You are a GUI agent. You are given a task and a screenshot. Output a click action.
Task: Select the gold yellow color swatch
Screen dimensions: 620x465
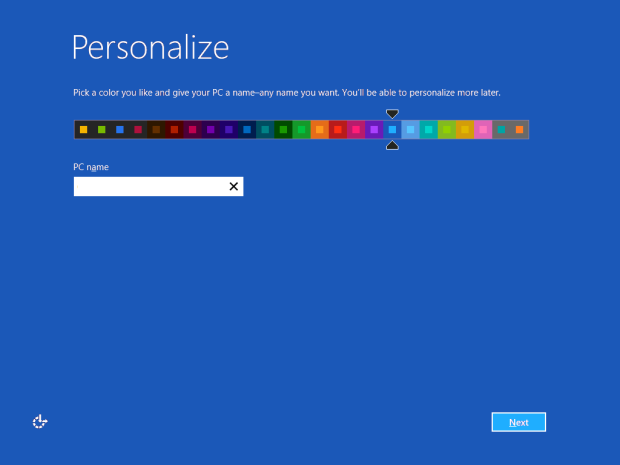click(465, 130)
